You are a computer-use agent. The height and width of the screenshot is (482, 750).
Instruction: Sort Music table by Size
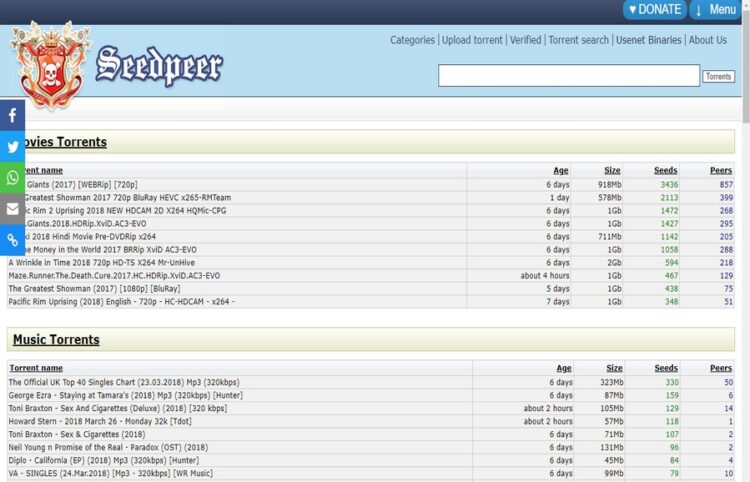pyautogui.click(x=614, y=368)
